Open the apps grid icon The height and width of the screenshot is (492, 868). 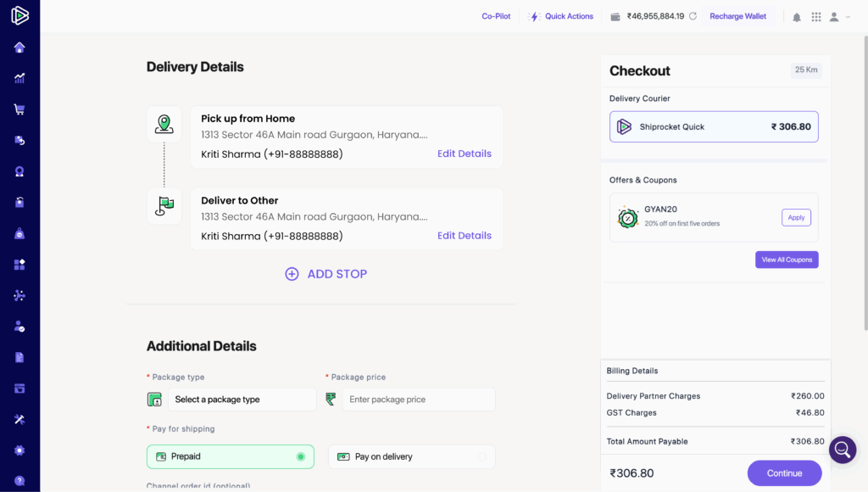pyautogui.click(x=816, y=17)
